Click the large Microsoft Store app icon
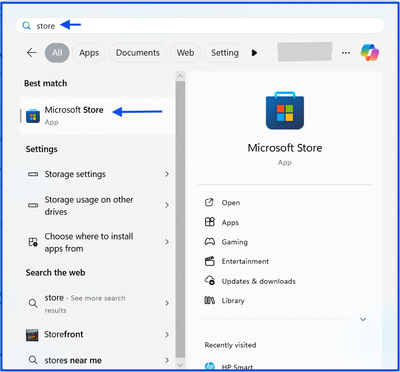400x372 pixels. tap(285, 110)
